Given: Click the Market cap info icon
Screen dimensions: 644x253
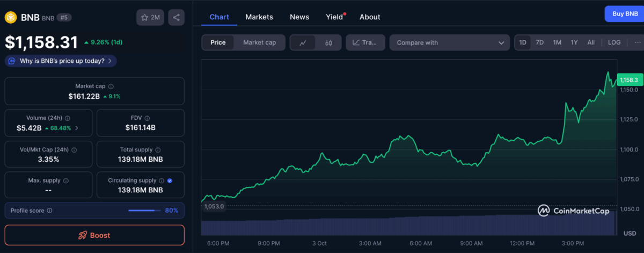Looking at the screenshot, I should tap(111, 86).
